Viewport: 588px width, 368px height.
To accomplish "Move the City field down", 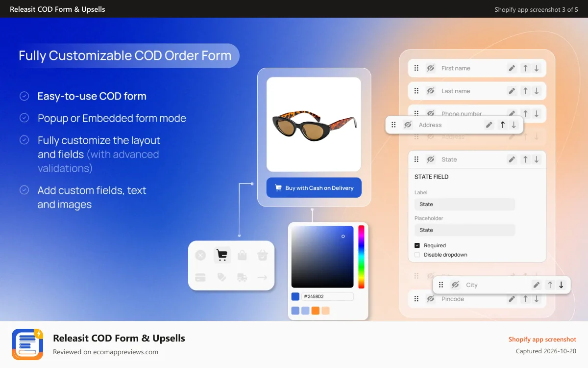I will [x=561, y=285].
